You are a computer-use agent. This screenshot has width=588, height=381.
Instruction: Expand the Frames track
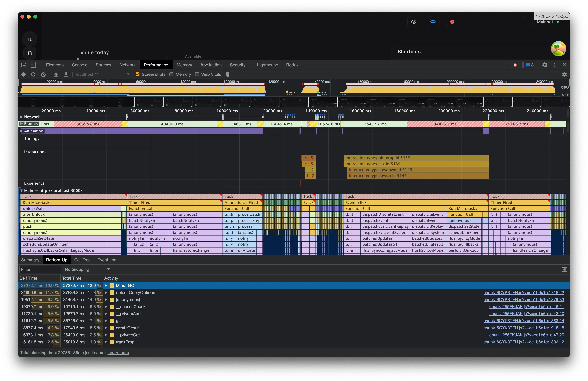point(22,124)
